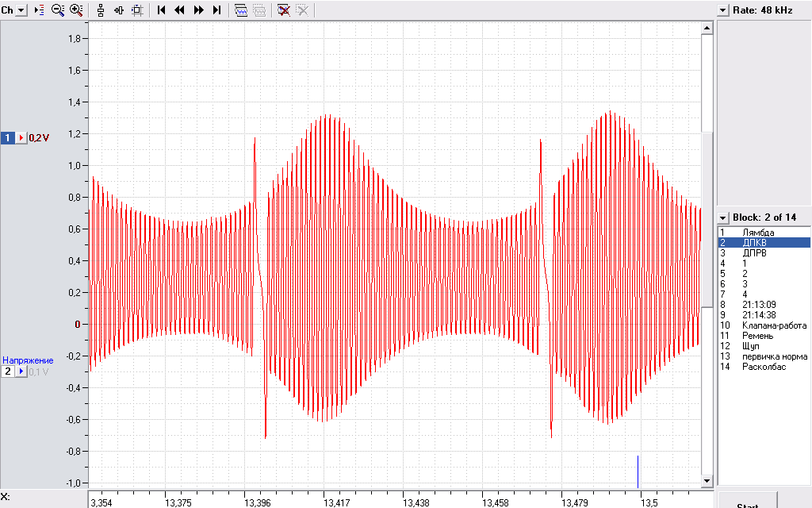Select the Щуп block in list

point(764,346)
